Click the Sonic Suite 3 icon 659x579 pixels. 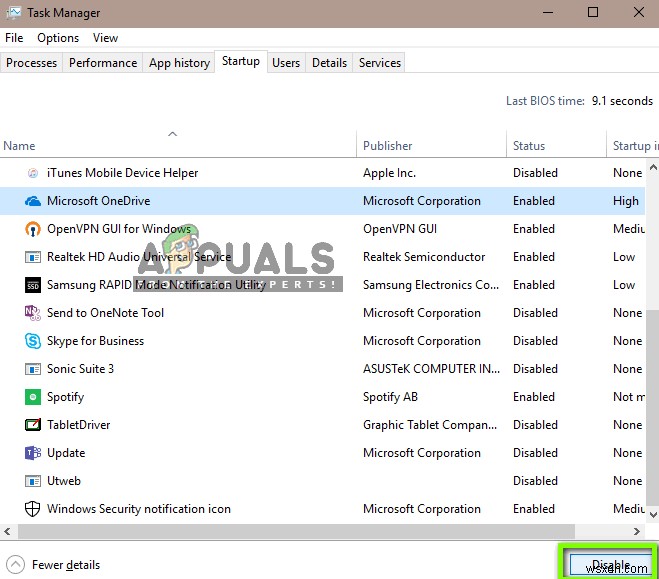[33, 369]
